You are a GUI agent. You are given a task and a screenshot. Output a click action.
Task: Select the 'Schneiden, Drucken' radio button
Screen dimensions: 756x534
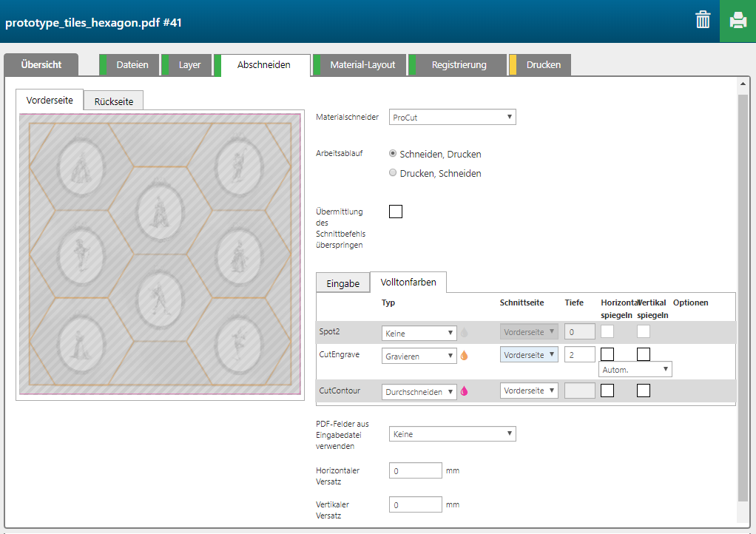point(393,154)
